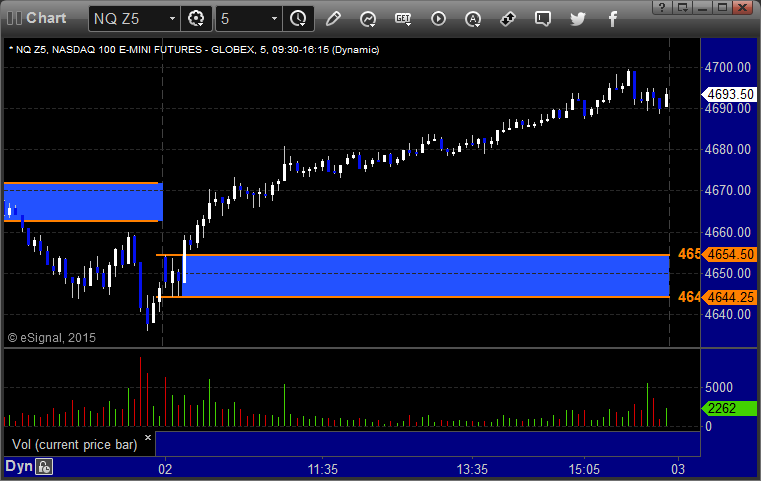This screenshot has width=761, height=481.
Task: Open the time template clock menu
Action: (298, 19)
